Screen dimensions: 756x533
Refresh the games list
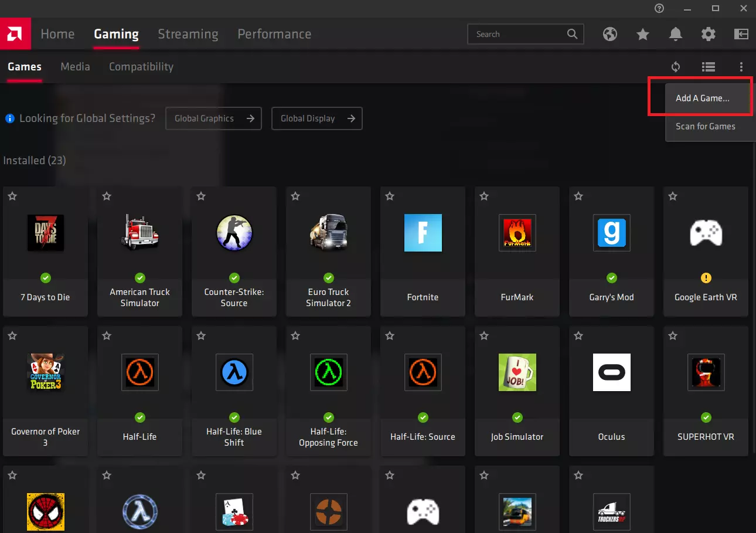[676, 67]
